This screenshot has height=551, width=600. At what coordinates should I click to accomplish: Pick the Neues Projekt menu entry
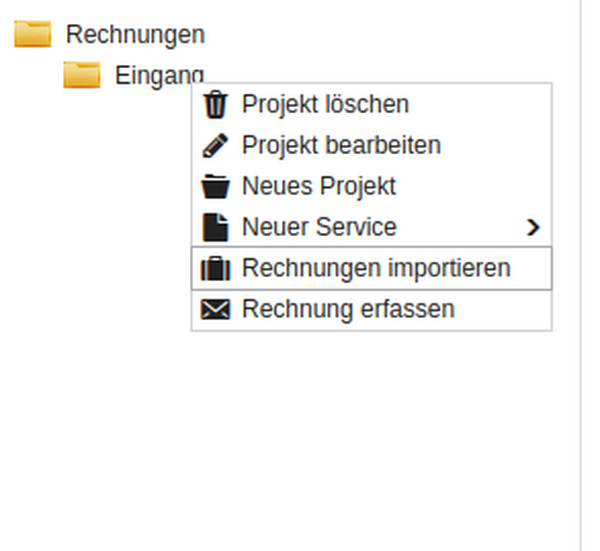(x=319, y=186)
